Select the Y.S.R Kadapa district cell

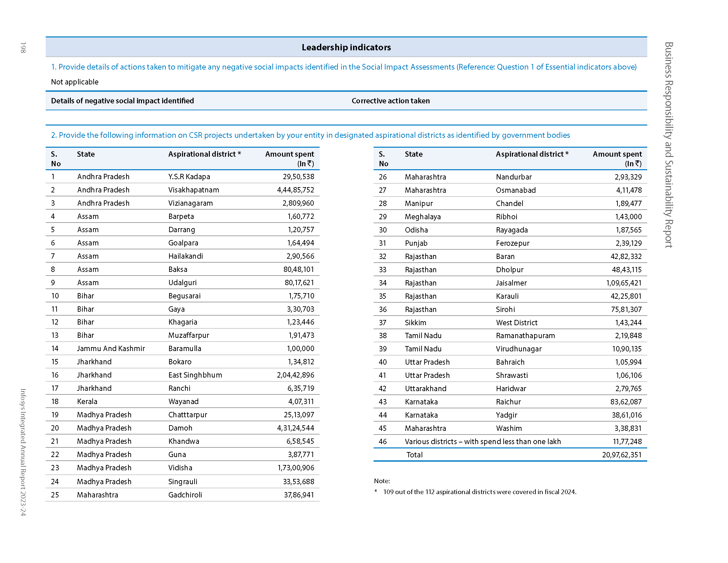click(x=189, y=177)
